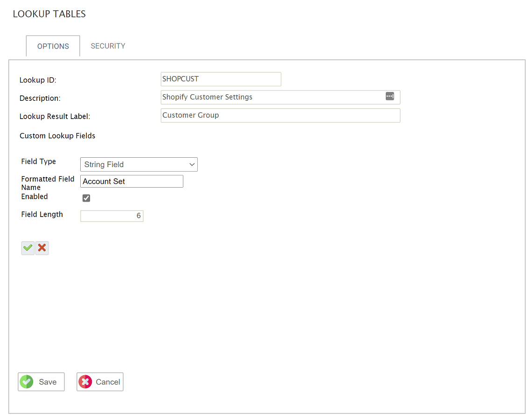Image resolution: width=529 pixels, height=420 pixels.
Task: Click the Custom Lookup Fields section label
Action: 57,136
